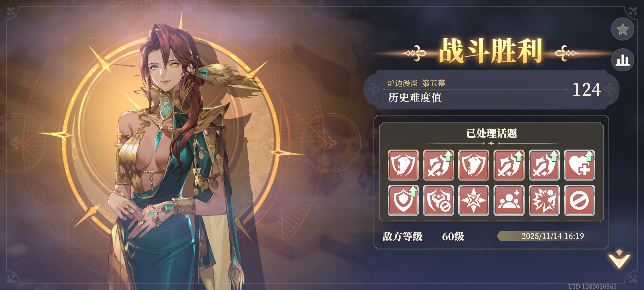Select the prohibition circle topic icon
644x290 pixels.
[579, 200]
